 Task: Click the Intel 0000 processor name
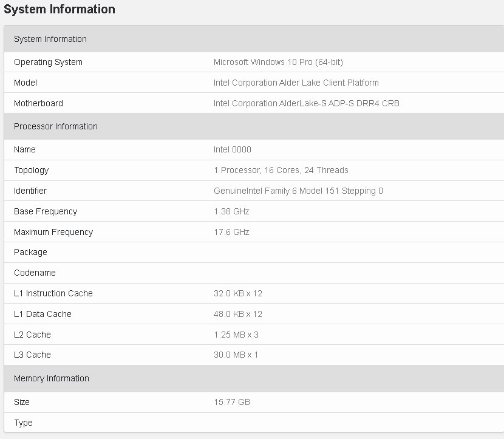click(233, 149)
